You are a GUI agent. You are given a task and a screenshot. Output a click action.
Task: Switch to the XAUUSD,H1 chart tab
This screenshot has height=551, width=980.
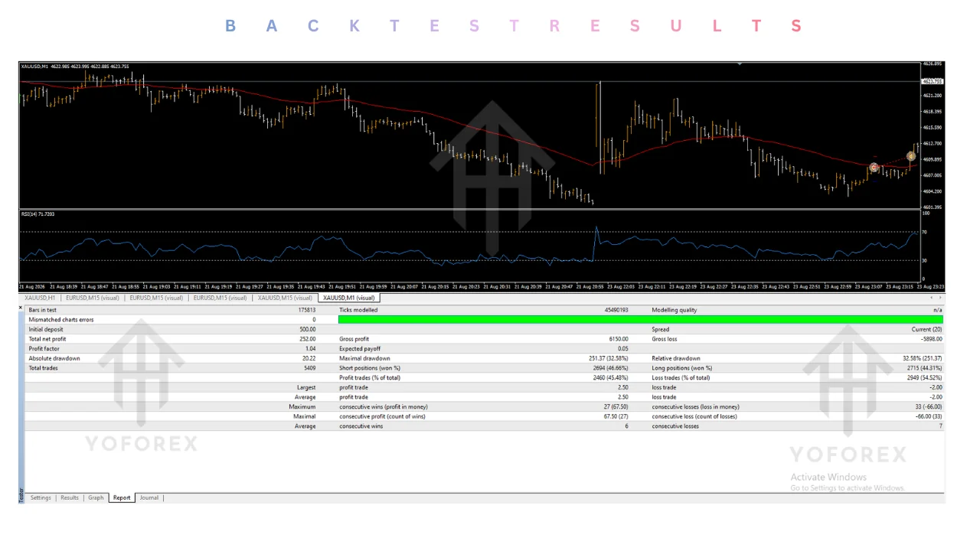tap(40, 298)
